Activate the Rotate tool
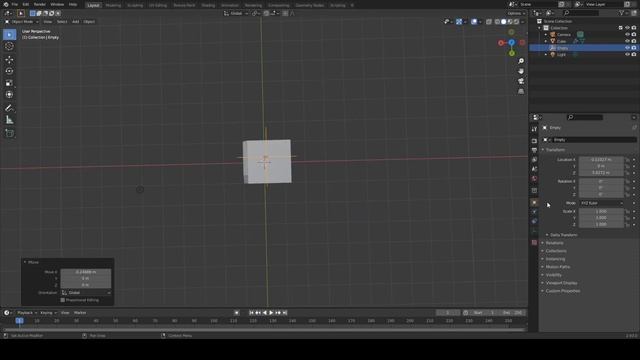The width and height of the screenshot is (640, 360). click(x=9, y=71)
